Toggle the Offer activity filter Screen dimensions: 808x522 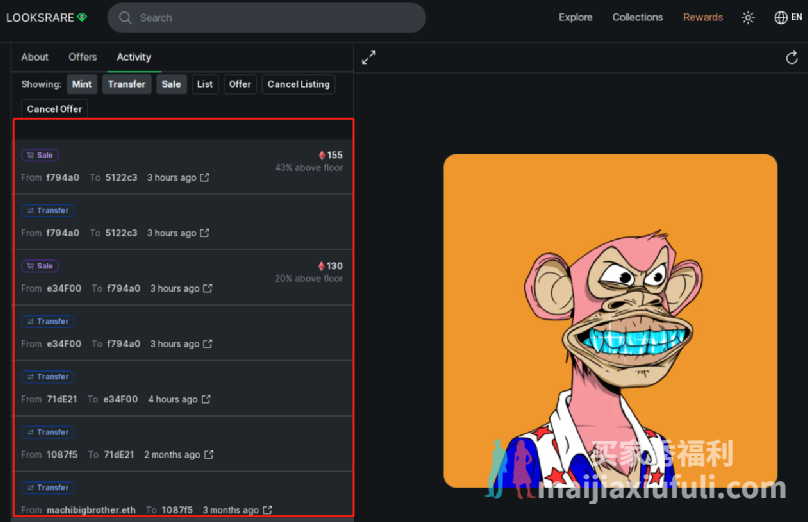click(240, 84)
